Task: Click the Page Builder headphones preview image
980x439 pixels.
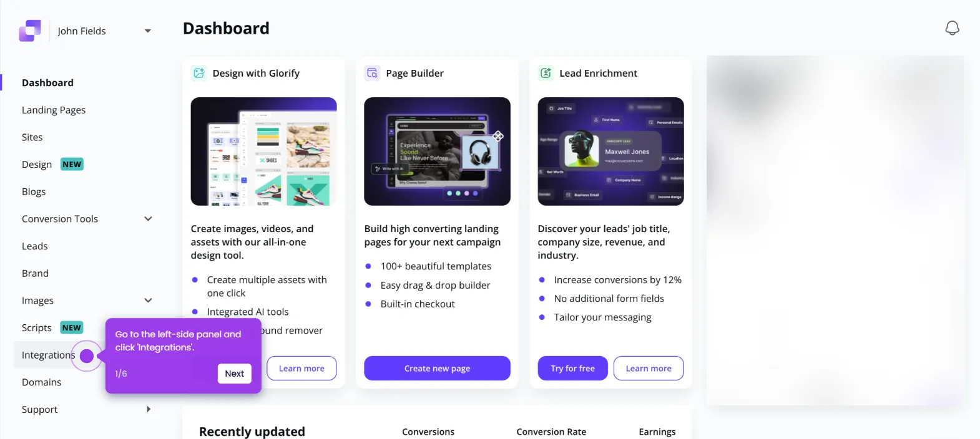Action: pos(438,152)
